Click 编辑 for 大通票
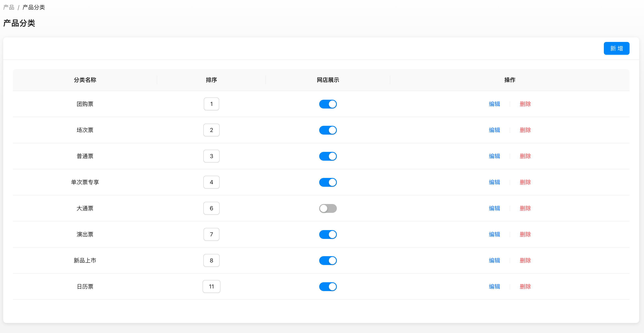 pos(494,208)
